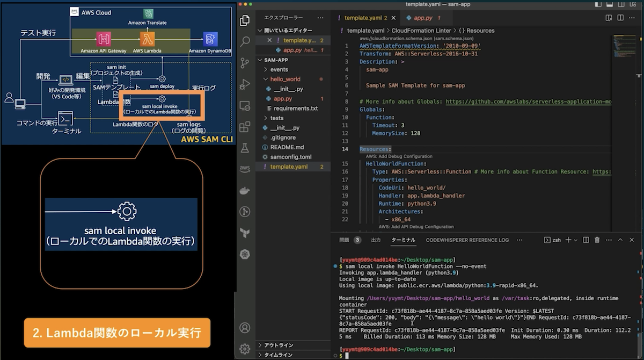Split the editor to the right

coord(620,18)
